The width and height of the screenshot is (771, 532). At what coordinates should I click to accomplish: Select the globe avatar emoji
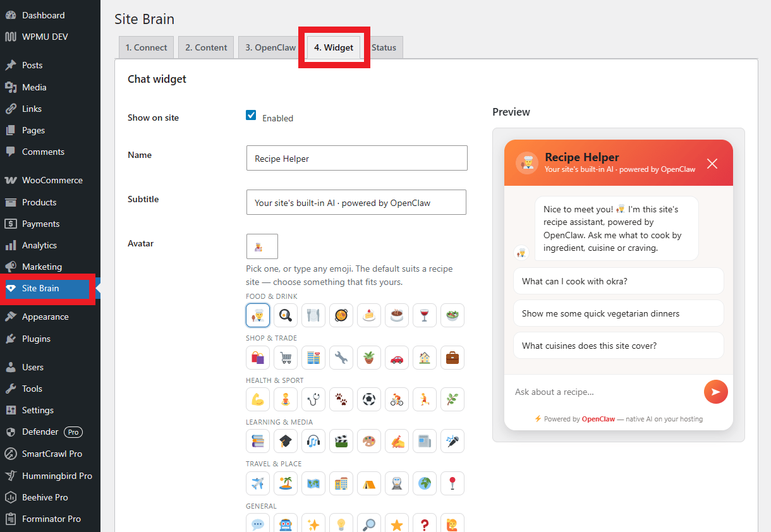pyautogui.click(x=425, y=483)
